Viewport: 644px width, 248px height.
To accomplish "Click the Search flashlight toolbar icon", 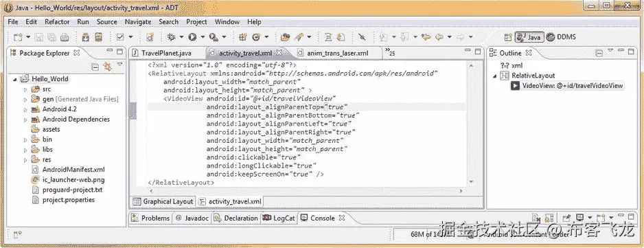I will pyautogui.click(x=299, y=37).
